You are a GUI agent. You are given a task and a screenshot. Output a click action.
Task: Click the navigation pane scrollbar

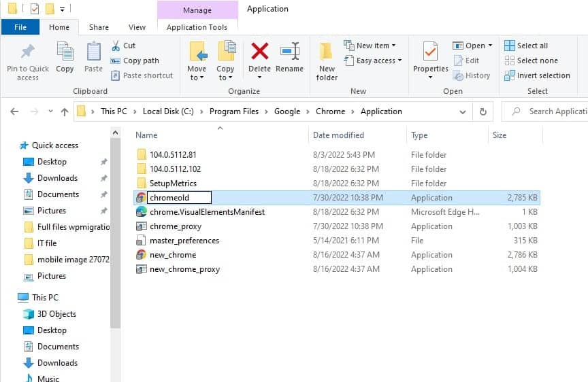click(x=116, y=233)
